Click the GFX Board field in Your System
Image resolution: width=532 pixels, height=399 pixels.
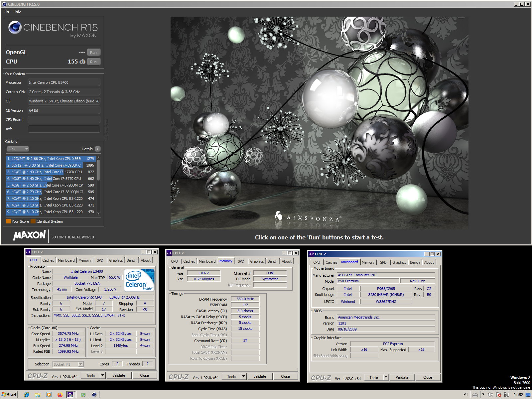tap(64, 120)
